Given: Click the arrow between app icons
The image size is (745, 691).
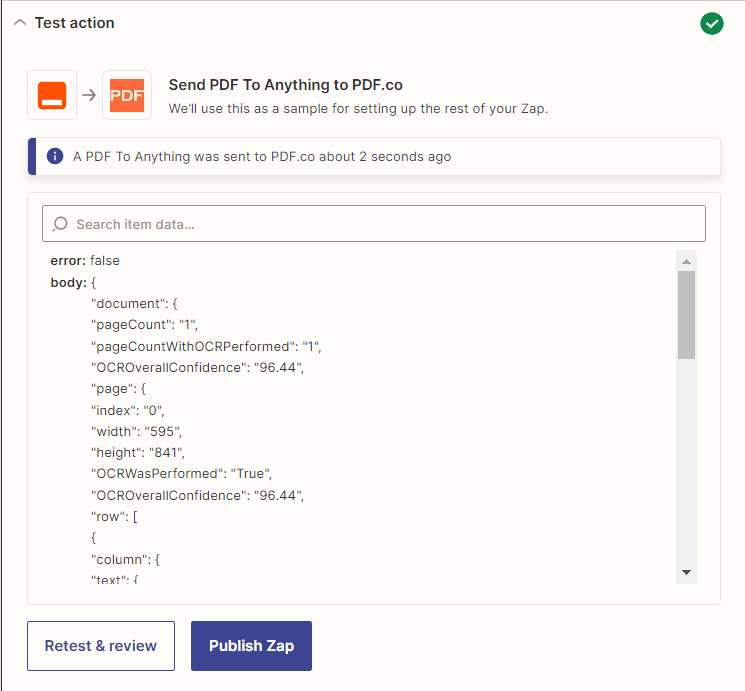Looking at the screenshot, I should [x=89, y=95].
